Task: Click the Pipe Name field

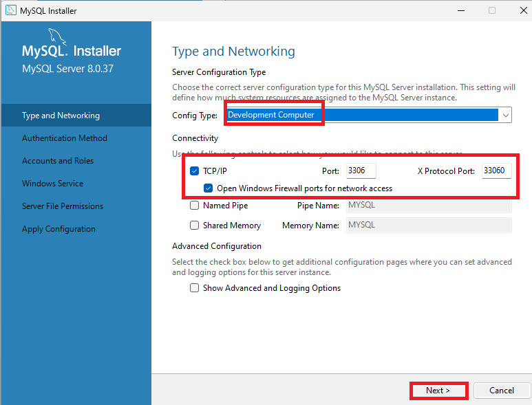Action: (429, 206)
